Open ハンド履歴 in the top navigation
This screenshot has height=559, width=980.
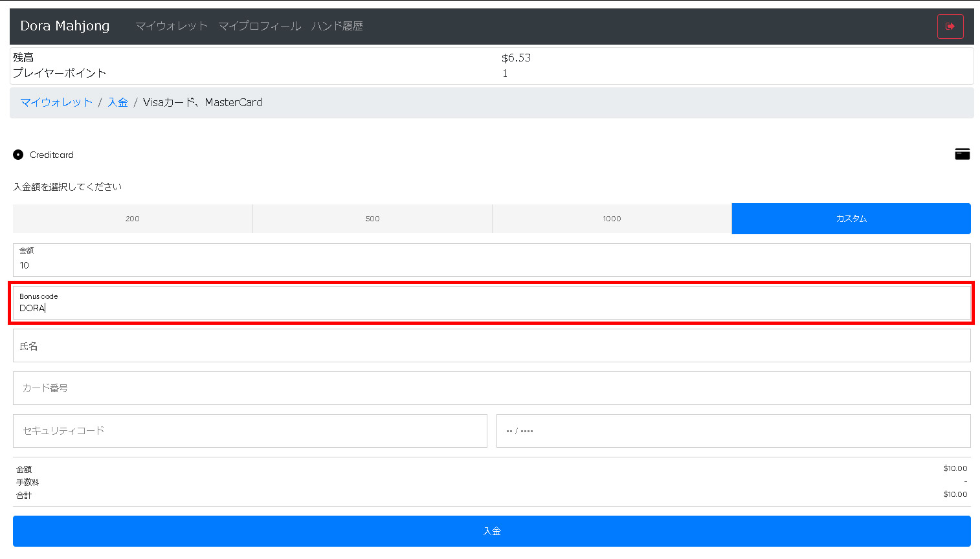pos(337,26)
